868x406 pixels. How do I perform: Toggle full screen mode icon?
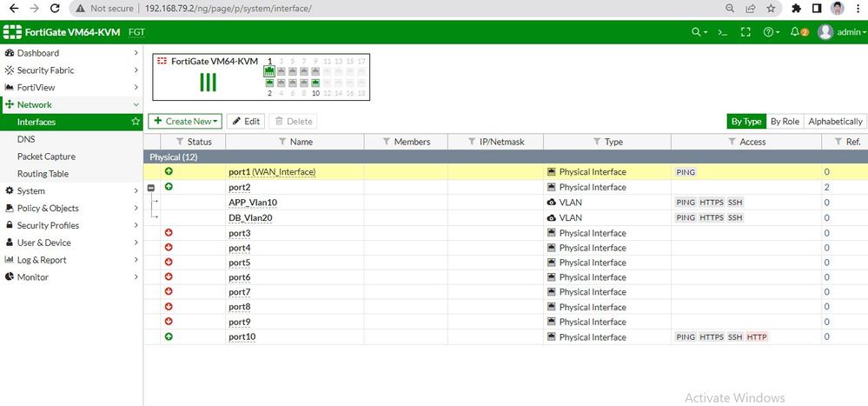745,32
